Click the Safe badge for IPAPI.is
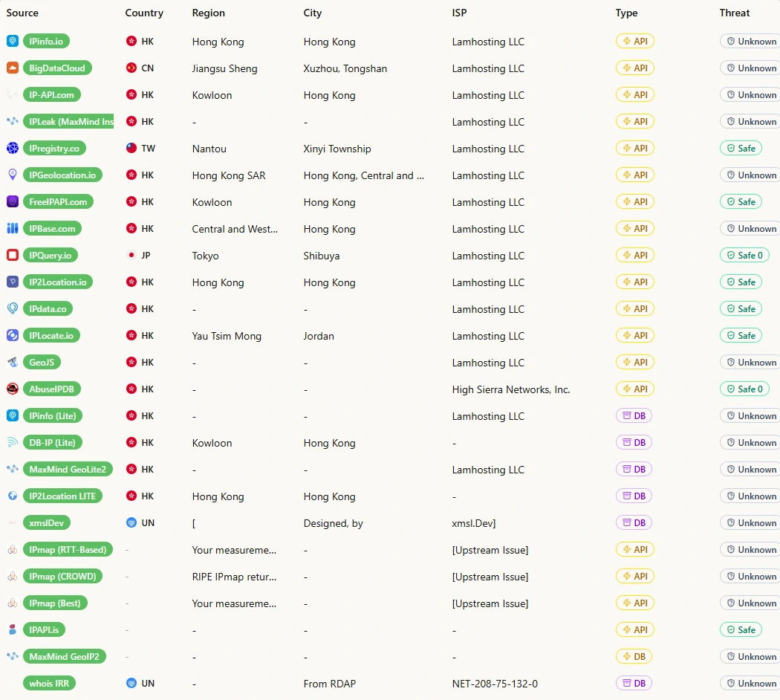The image size is (780, 700). point(741,630)
